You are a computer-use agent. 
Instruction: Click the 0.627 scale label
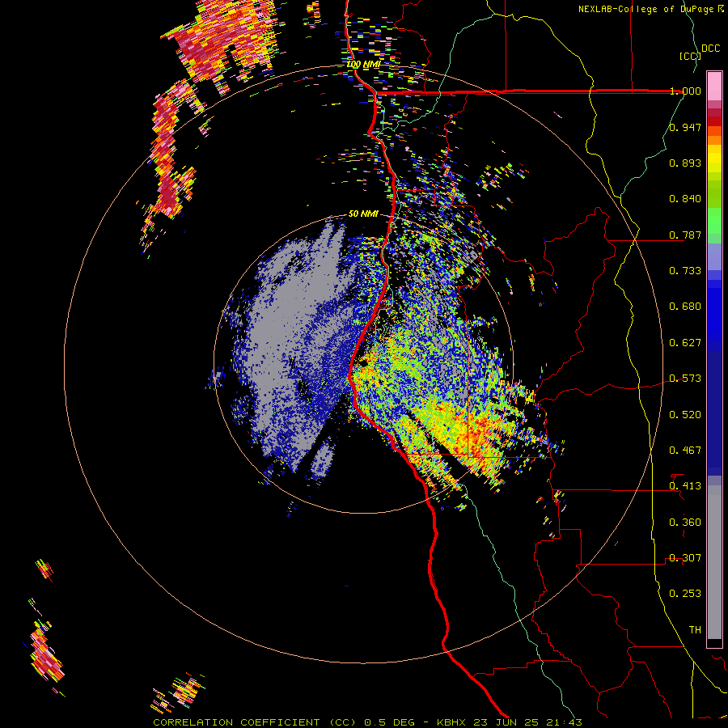[685, 343]
